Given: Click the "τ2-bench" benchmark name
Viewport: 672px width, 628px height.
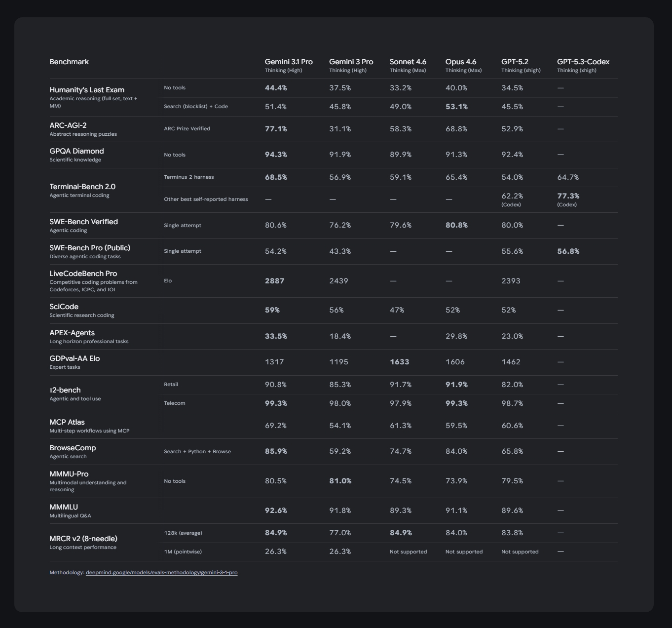Looking at the screenshot, I should click(65, 390).
